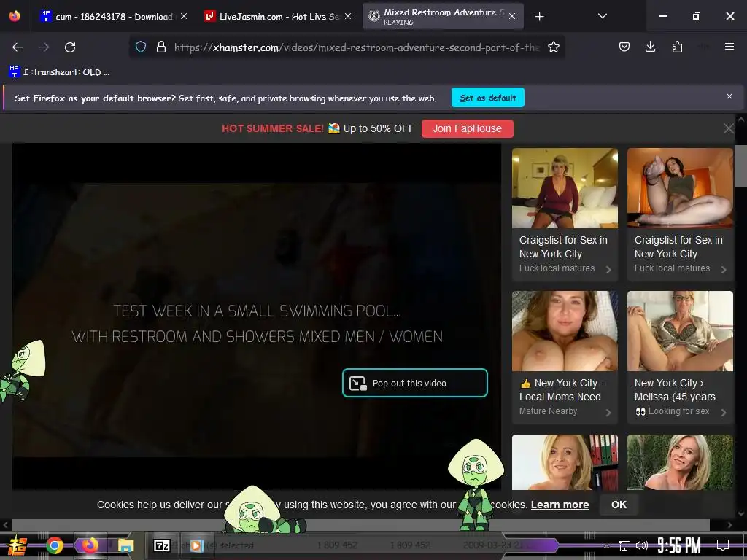Image resolution: width=747 pixels, height=560 pixels.
Task: Focus the xhamster.com address bar
Action: [x=356, y=47]
